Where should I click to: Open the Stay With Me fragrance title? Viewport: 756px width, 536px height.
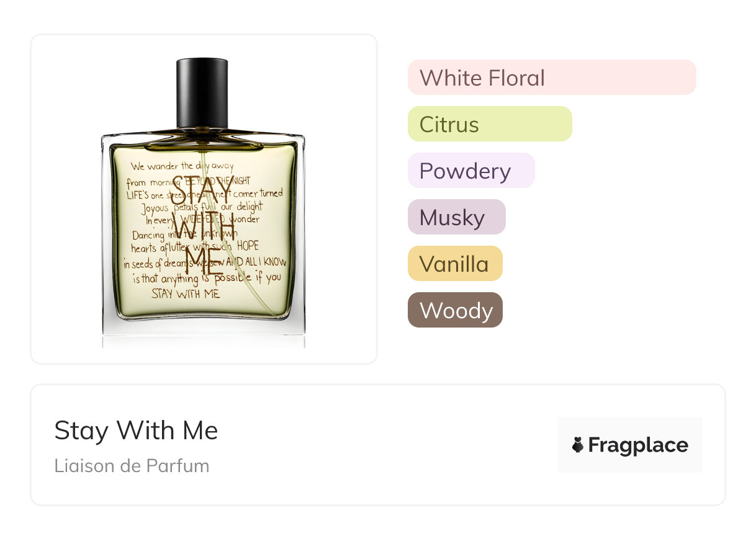point(136,430)
